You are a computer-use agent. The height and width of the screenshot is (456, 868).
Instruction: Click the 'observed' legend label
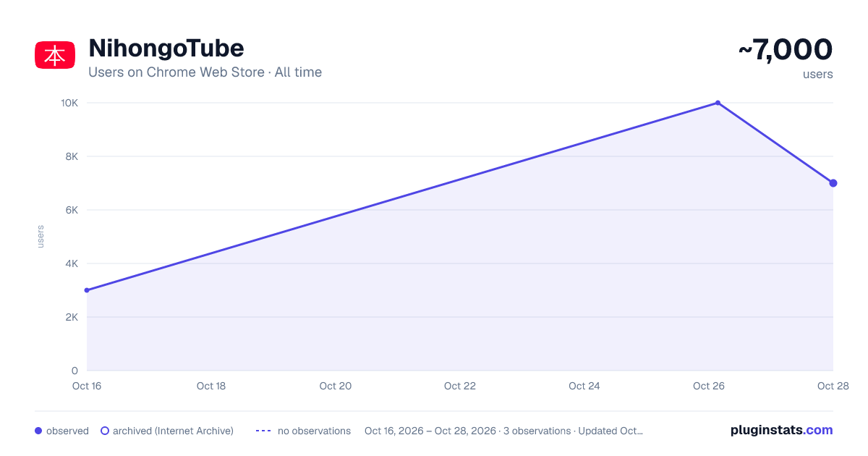pyautogui.click(x=67, y=431)
